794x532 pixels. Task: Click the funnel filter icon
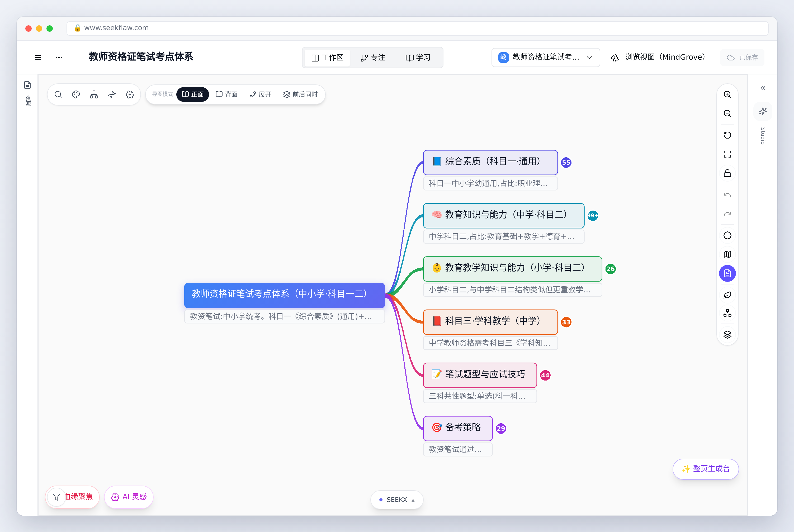click(x=57, y=497)
